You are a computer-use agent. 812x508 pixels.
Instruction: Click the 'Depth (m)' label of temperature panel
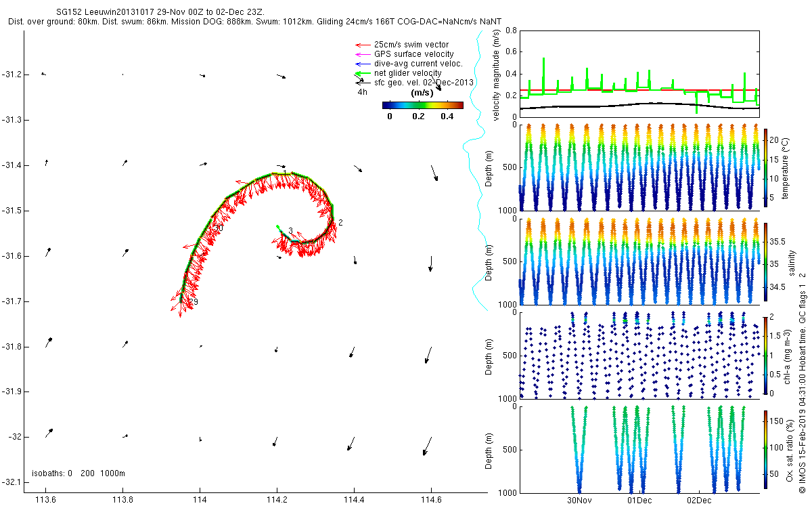489,167
